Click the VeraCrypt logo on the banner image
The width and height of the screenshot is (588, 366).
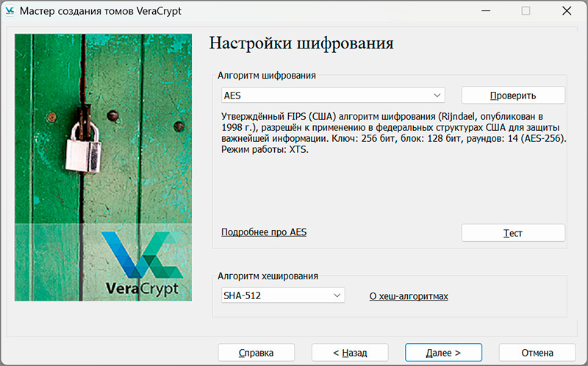[141, 263]
